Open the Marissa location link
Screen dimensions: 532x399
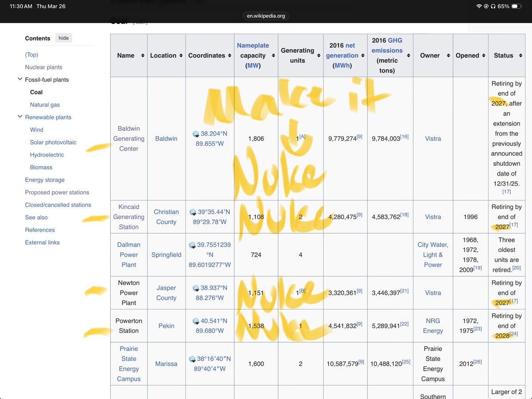[166, 364]
